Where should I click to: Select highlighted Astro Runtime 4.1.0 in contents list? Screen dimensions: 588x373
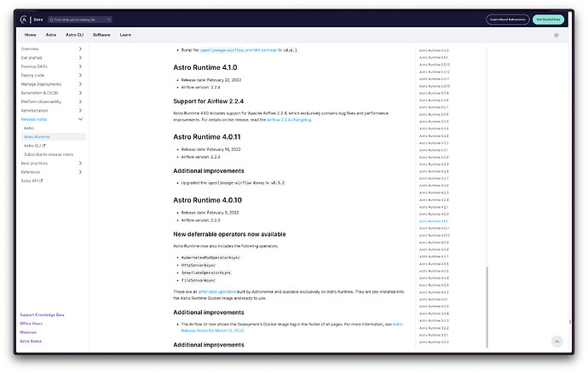[x=434, y=221]
